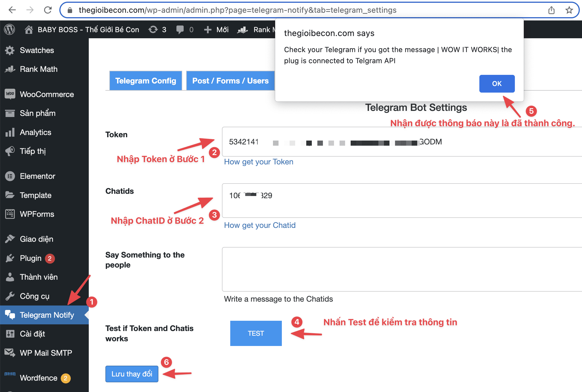Click the padlock site info icon
This screenshot has width=582, height=392.
[70, 10]
